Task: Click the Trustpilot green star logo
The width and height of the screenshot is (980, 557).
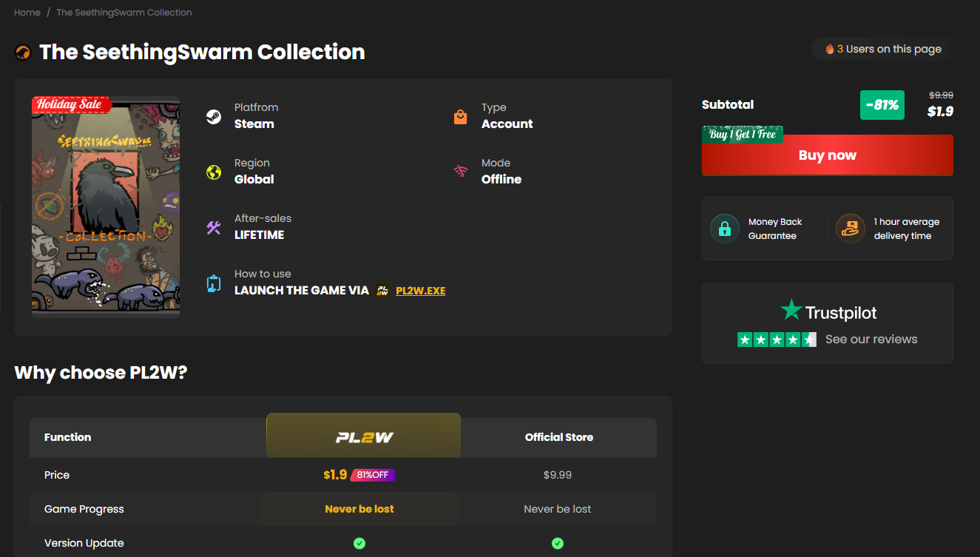Action: point(791,311)
